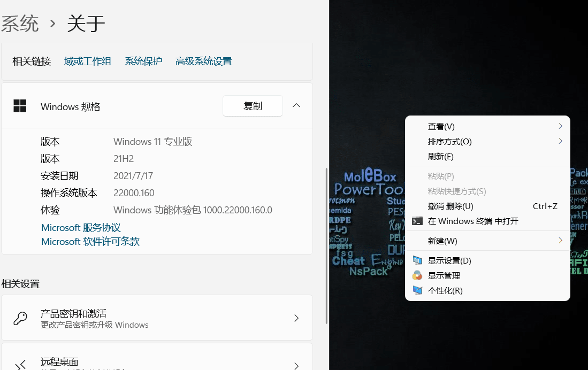Choose 撤消 删除 from the context menu
Screen dimensions: 588x370
pos(450,206)
